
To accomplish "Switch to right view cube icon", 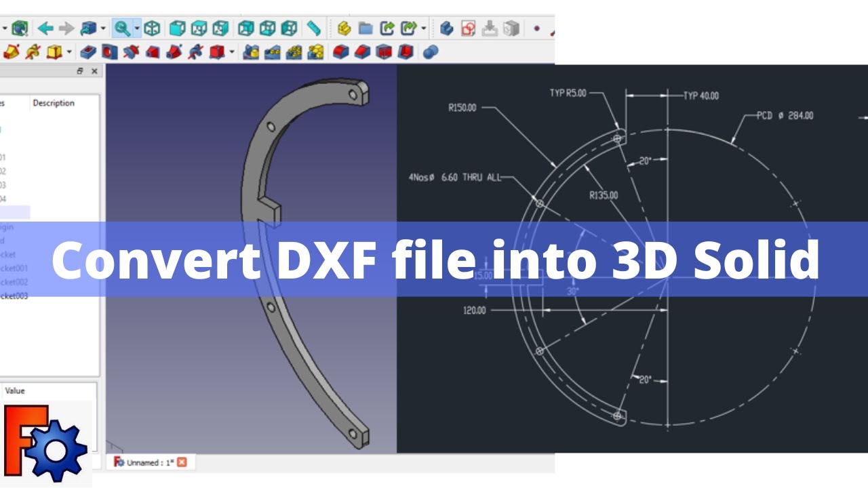I will tap(220, 28).
